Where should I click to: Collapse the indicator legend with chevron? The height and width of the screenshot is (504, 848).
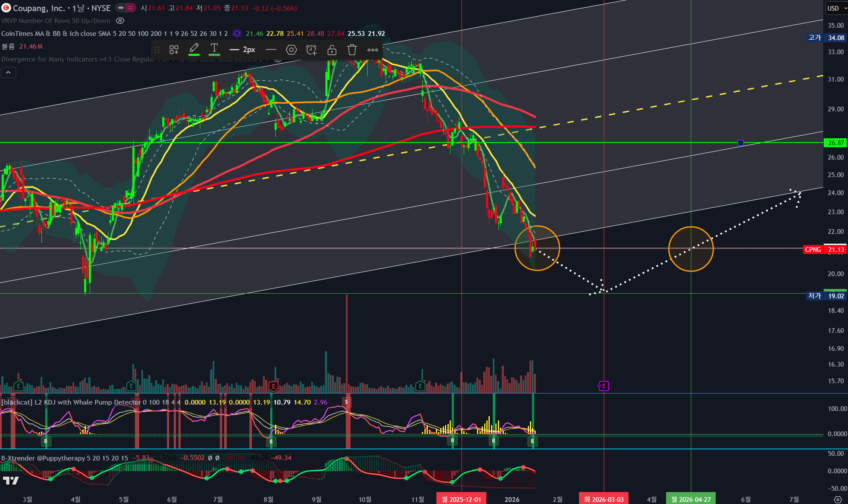[9, 73]
